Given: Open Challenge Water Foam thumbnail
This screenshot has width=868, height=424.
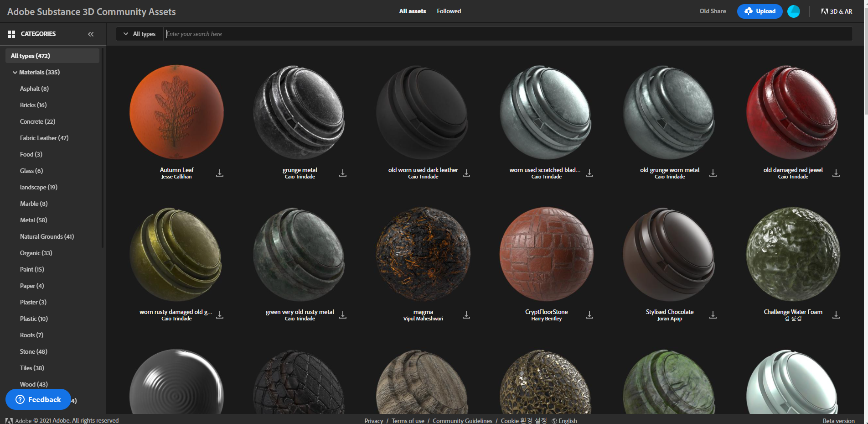Looking at the screenshot, I should click(x=793, y=254).
